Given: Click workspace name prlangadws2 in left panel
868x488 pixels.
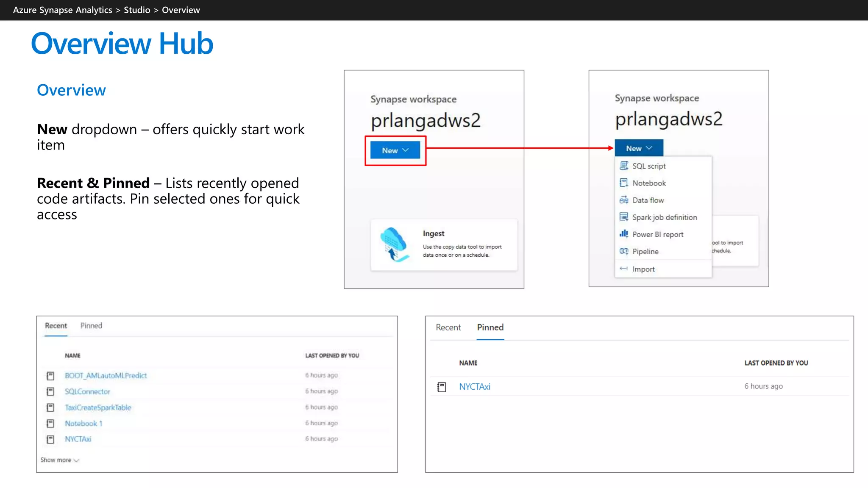Looking at the screenshot, I should coord(426,121).
